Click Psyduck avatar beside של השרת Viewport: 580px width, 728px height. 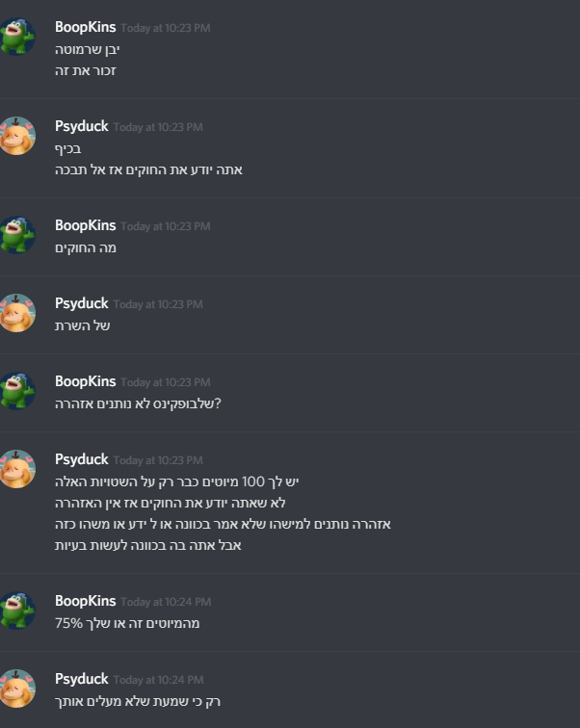[x=17, y=313]
